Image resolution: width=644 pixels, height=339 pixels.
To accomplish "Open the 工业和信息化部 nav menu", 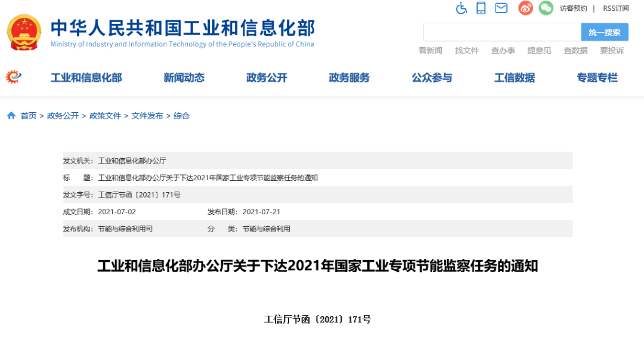I will (86, 78).
